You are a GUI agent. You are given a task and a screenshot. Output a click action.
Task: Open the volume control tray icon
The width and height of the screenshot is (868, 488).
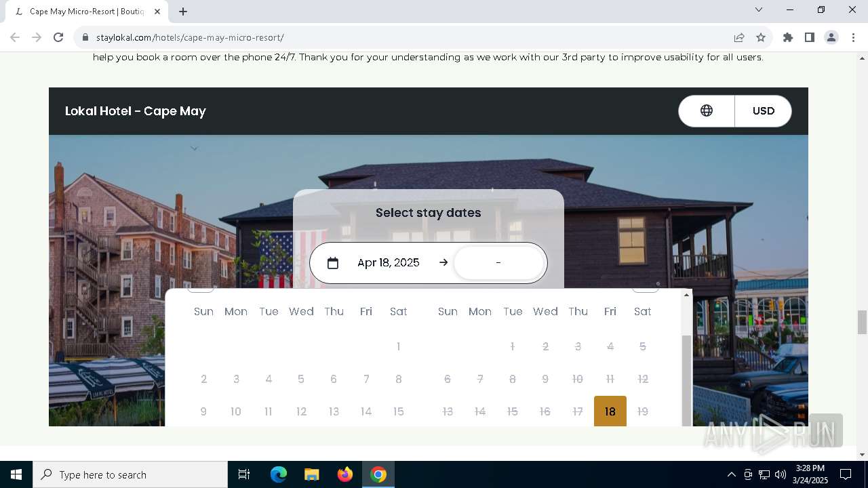point(781,474)
